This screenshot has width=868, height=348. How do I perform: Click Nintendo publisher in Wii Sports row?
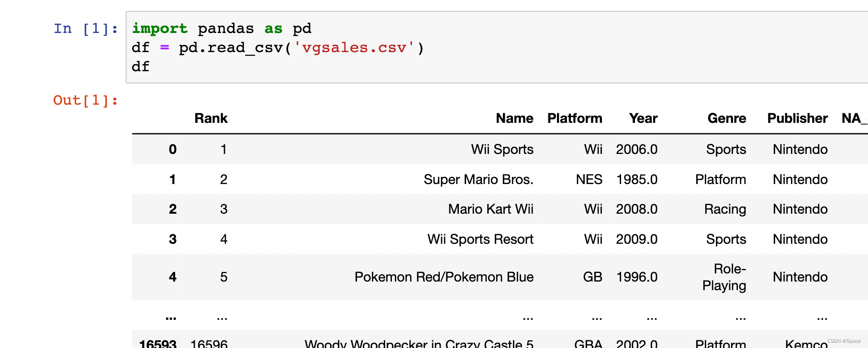(x=800, y=150)
